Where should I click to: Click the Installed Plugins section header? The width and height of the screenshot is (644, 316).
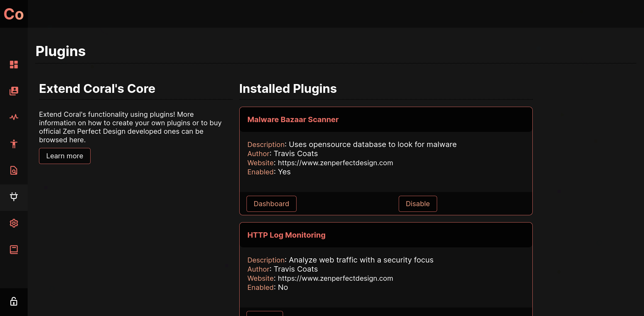288,88
